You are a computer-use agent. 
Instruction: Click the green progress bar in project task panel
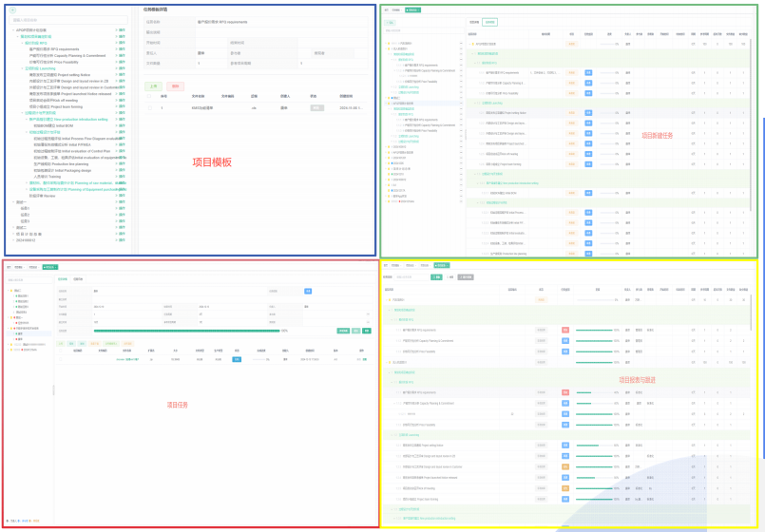tap(190, 331)
